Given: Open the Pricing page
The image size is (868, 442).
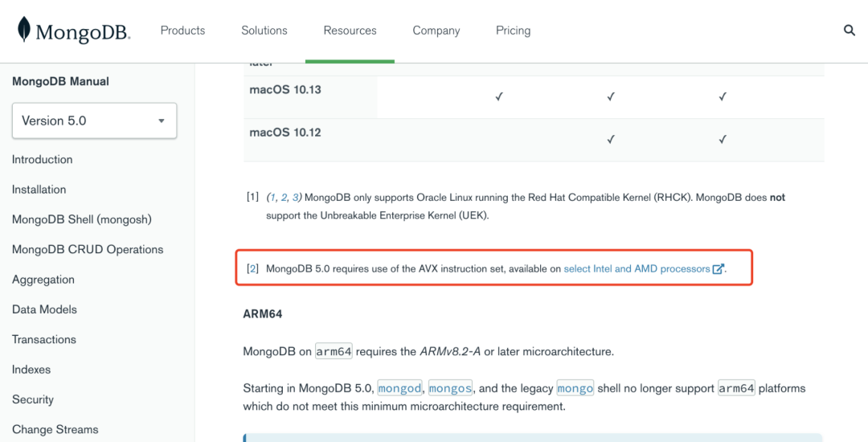Looking at the screenshot, I should coord(513,31).
